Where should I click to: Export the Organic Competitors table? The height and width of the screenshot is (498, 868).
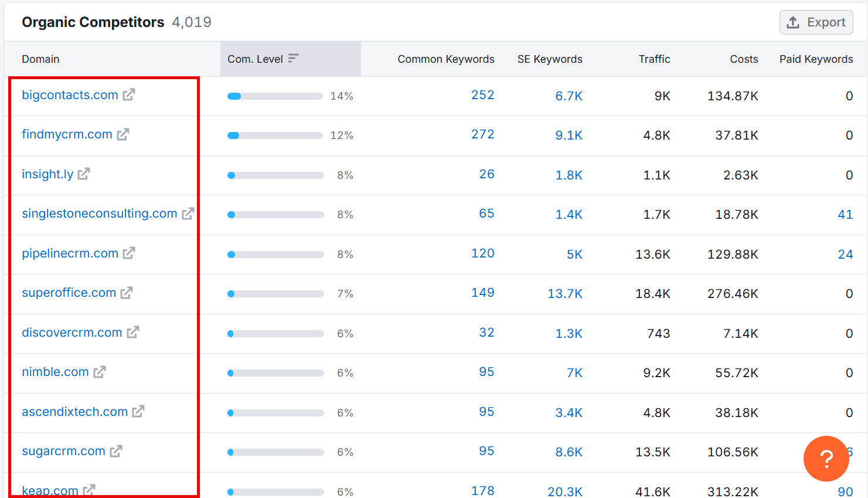click(x=816, y=22)
